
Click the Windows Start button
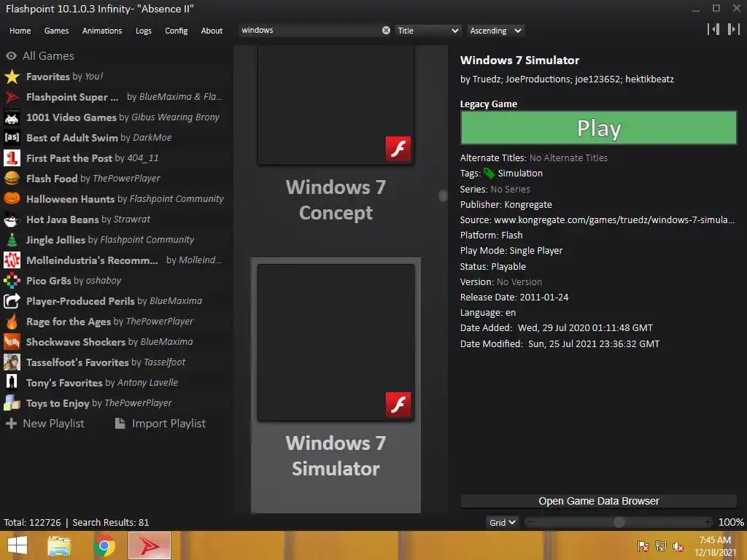[18, 545]
